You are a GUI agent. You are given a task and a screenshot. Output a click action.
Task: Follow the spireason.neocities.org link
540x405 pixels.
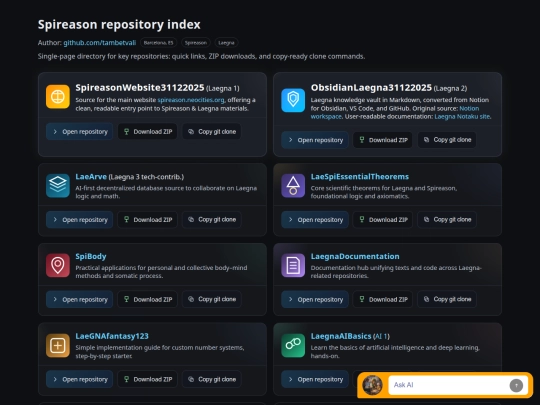point(191,100)
